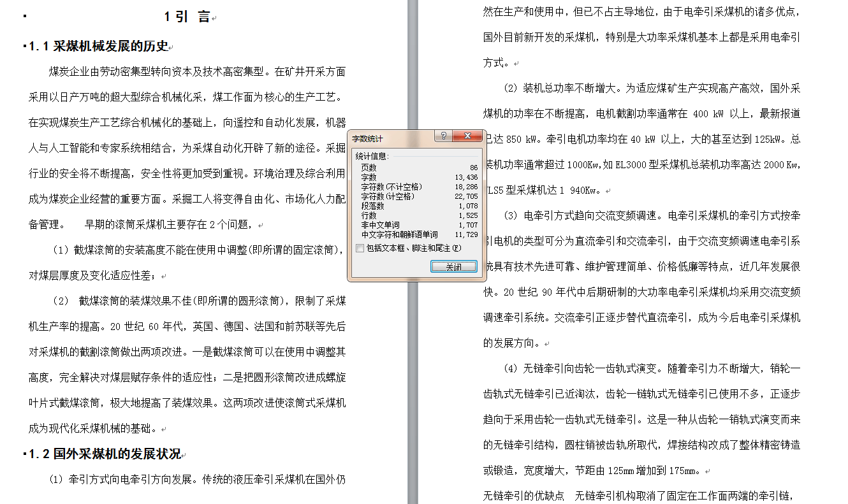
Task: Click the value 11,729
Action: point(466,234)
